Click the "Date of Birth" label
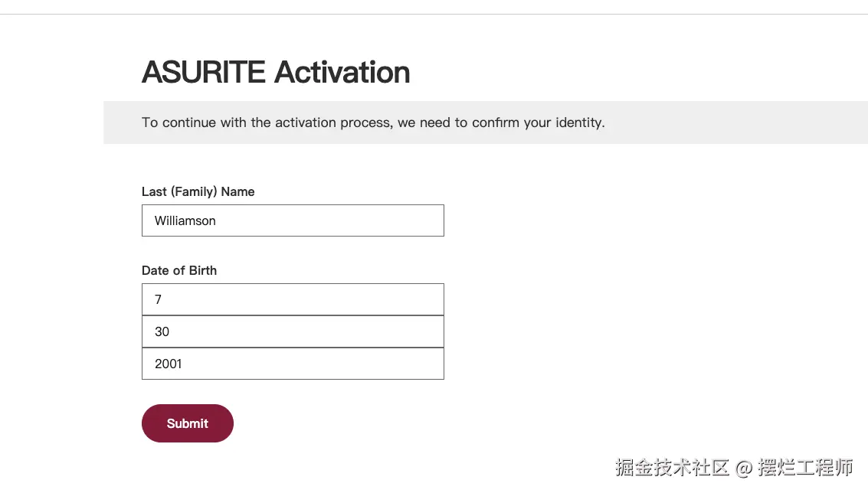This screenshot has height=493, width=868. pos(179,270)
